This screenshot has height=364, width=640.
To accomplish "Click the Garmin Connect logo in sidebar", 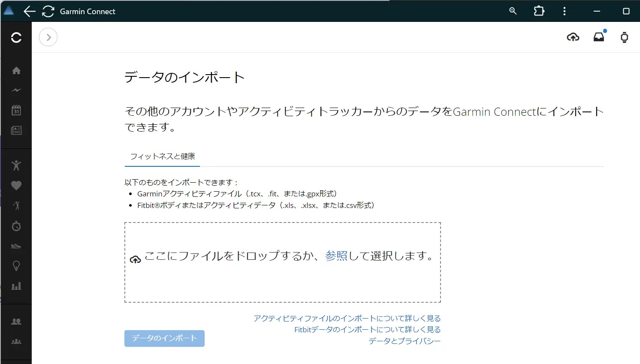I will click(x=16, y=37).
